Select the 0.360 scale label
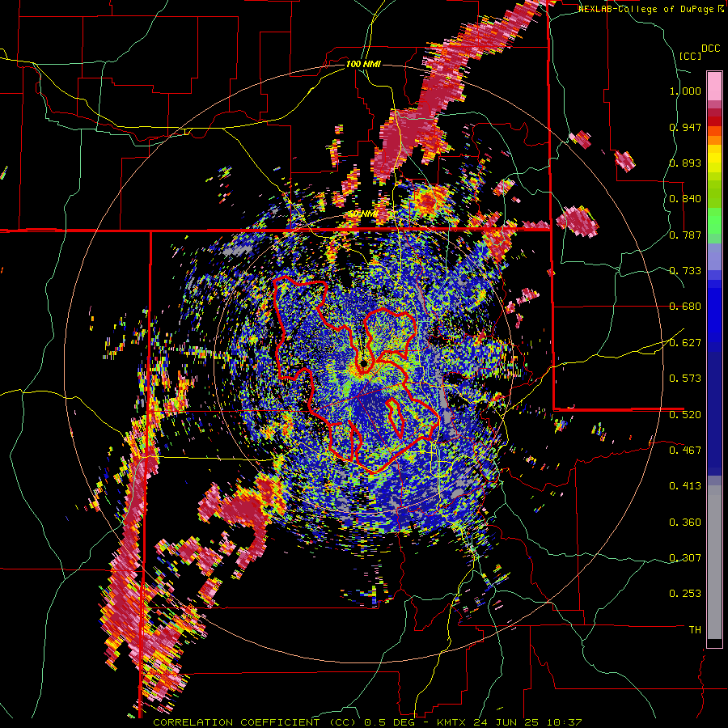The height and width of the screenshot is (728, 728). (x=685, y=523)
